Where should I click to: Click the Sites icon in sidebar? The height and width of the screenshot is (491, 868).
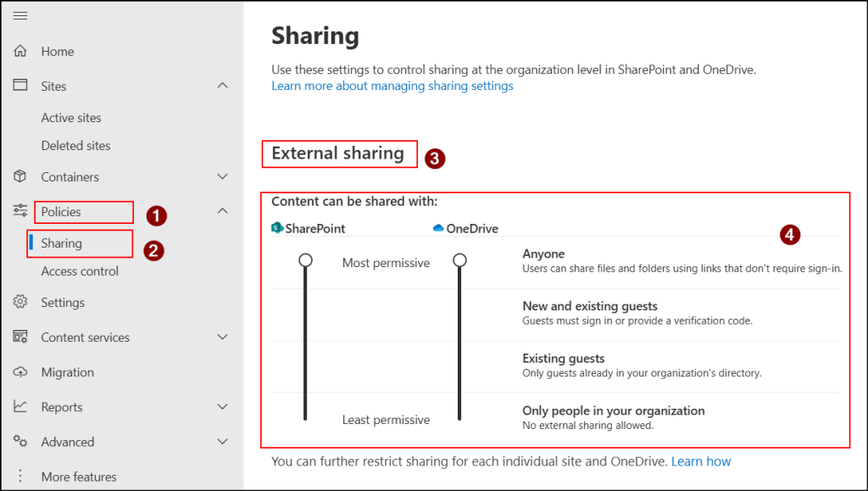20,86
